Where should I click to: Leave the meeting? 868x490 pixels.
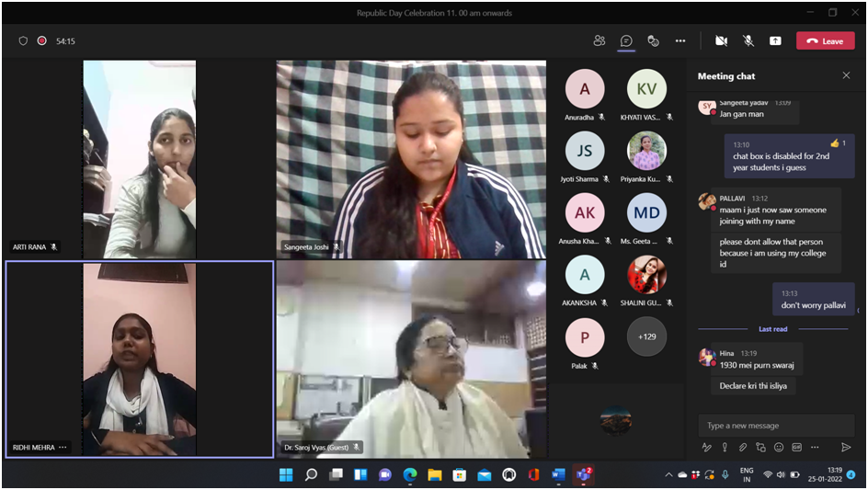[825, 40]
